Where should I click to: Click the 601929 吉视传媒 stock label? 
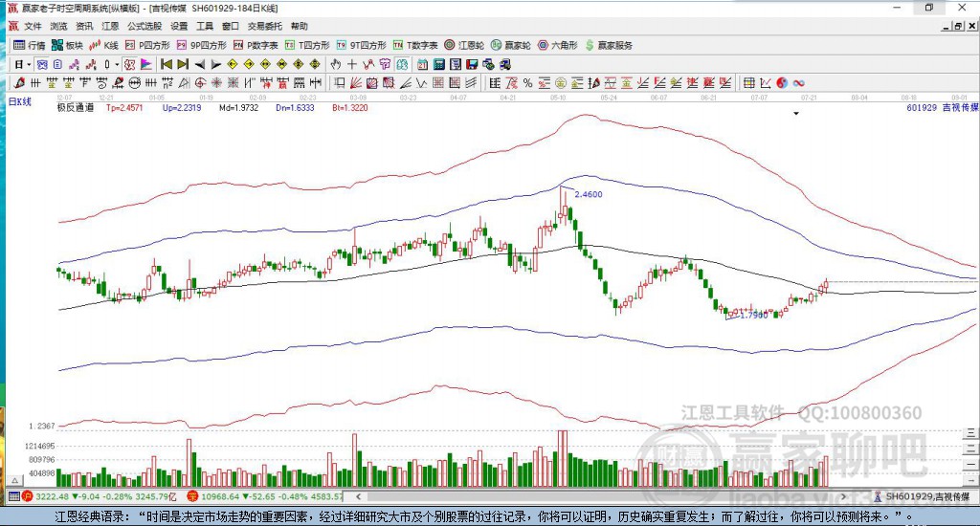point(942,107)
